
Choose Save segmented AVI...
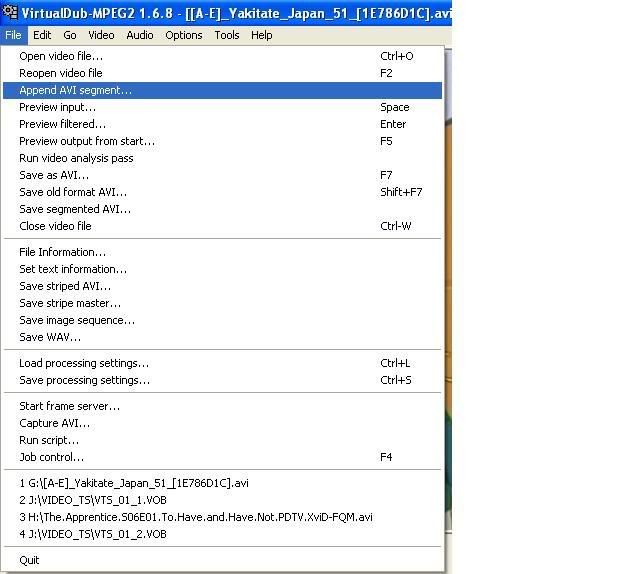point(222,209)
